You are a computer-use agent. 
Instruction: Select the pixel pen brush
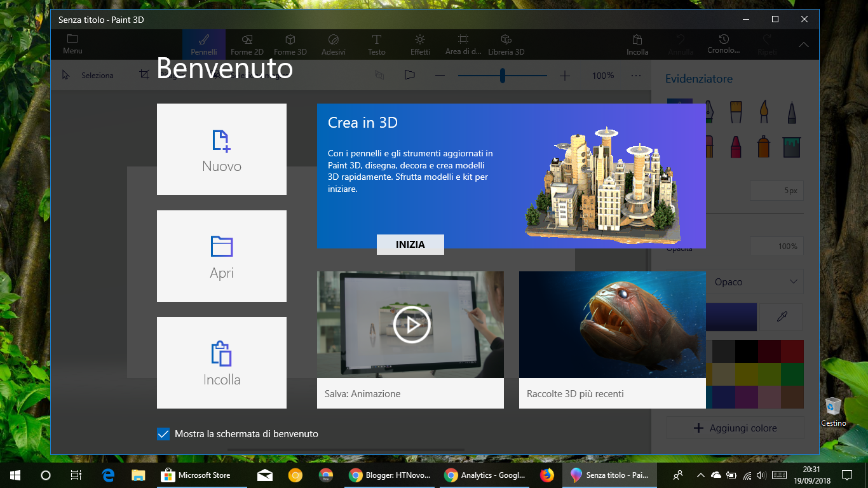pos(792,112)
